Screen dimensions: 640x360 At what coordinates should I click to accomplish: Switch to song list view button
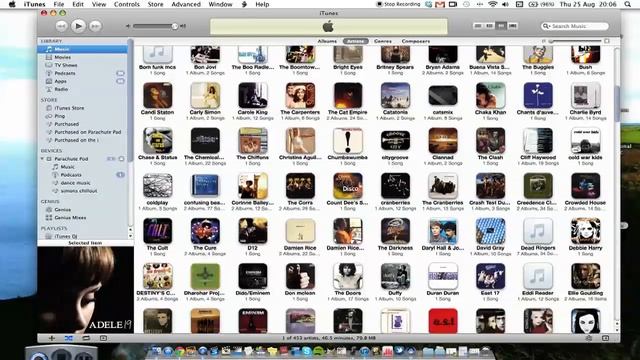(x=478, y=26)
